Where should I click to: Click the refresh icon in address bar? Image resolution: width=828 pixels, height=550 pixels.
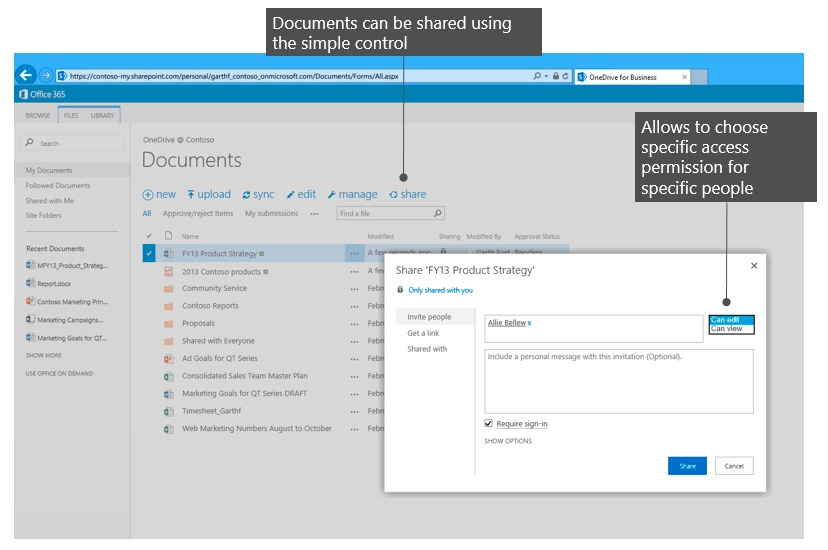pos(565,76)
